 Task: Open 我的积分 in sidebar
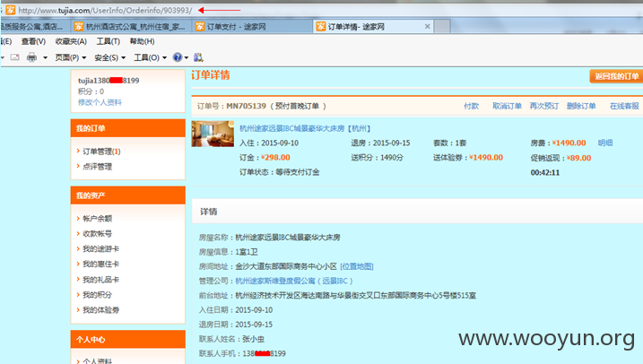click(97, 295)
